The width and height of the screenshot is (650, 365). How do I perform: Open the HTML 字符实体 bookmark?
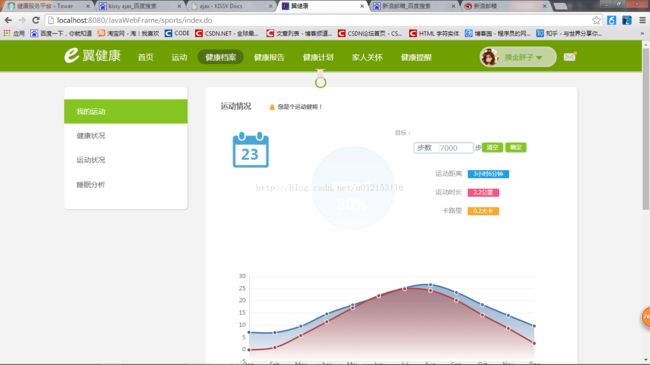[x=434, y=33]
